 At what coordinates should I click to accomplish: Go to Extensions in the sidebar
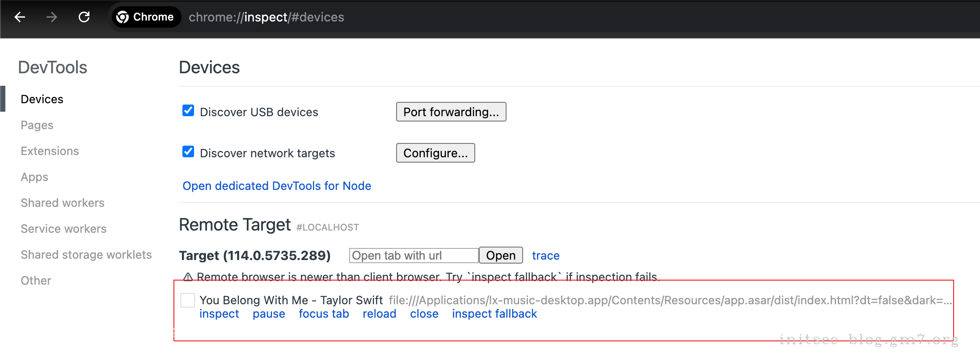(50, 151)
